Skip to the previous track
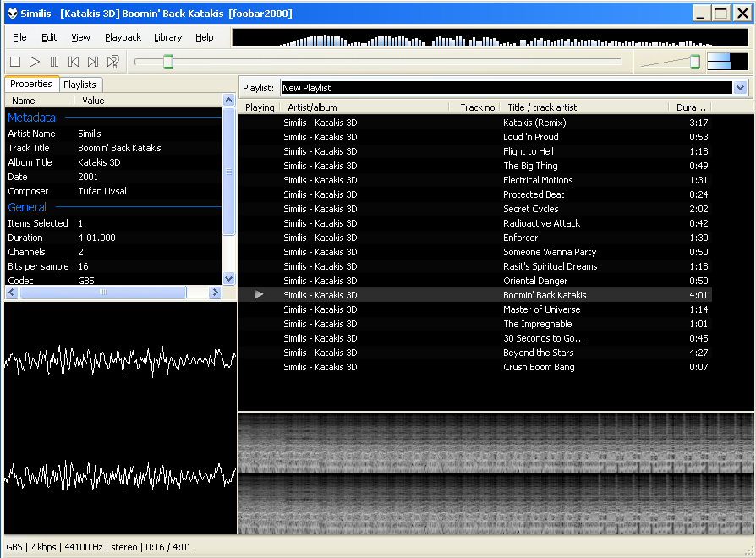The height and width of the screenshot is (558, 756). (74, 62)
